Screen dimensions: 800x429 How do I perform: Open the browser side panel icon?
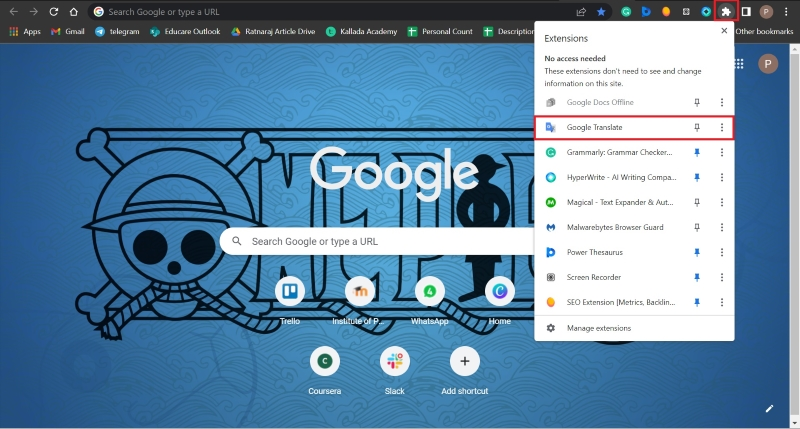[746, 12]
